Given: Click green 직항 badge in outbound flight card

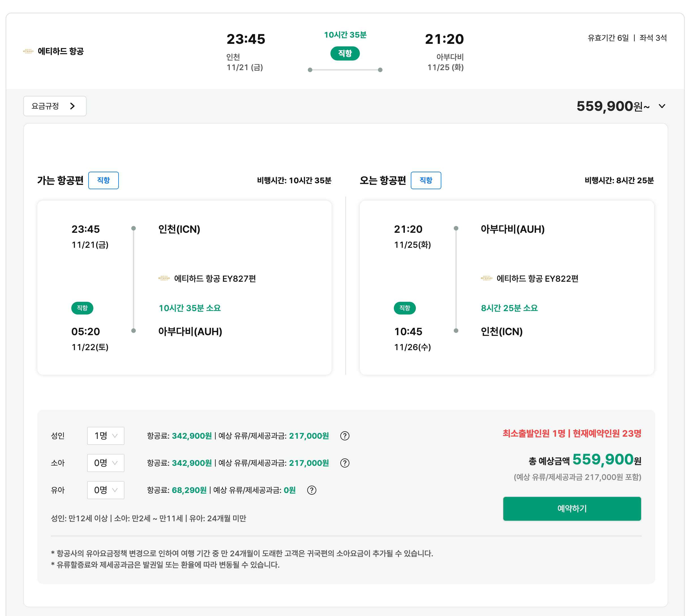Looking at the screenshot, I should click(82, 308).
